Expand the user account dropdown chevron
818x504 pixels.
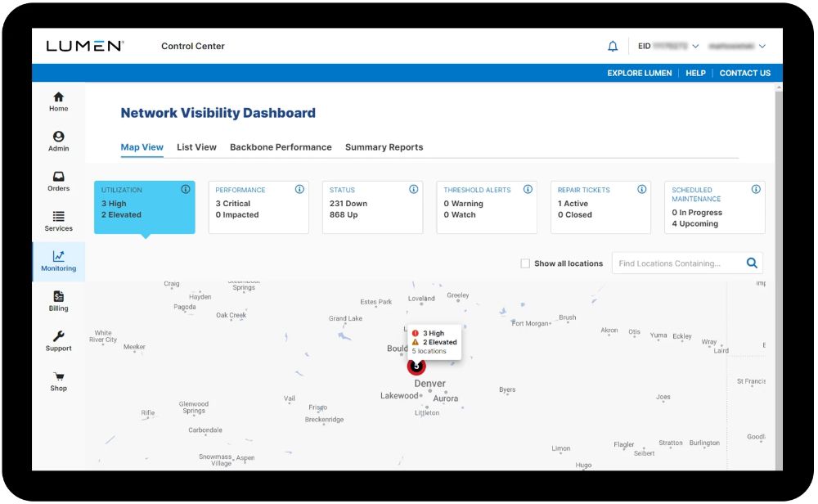tap(762, 47)
